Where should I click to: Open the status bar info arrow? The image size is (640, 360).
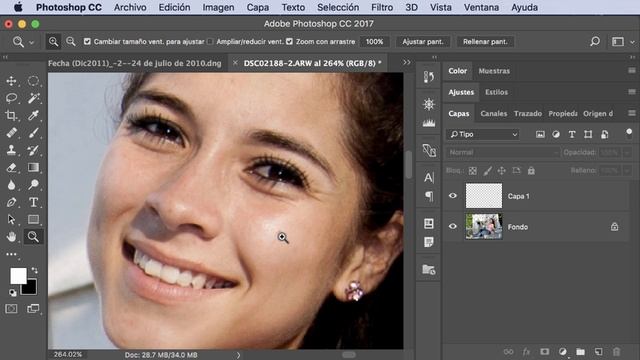click(x=238, y=355)
